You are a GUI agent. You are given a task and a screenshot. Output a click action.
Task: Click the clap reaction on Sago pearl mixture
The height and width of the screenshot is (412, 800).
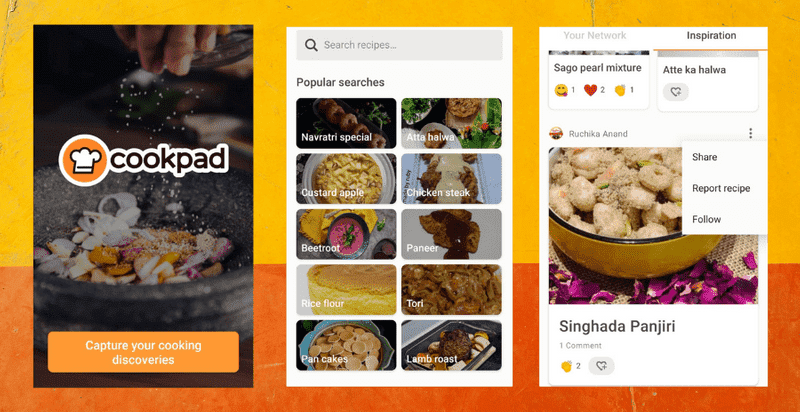pos(620,90)
